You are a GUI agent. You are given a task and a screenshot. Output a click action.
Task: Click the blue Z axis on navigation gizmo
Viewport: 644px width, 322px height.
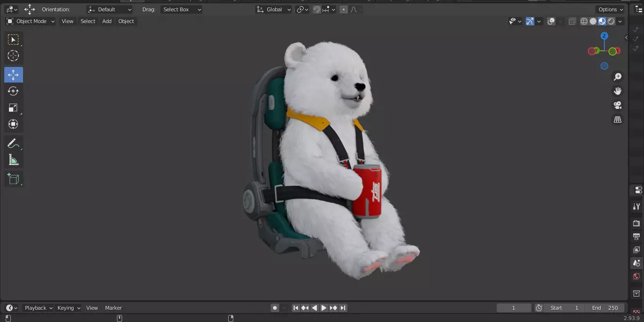pyautogui.click(x=604, y=36)
